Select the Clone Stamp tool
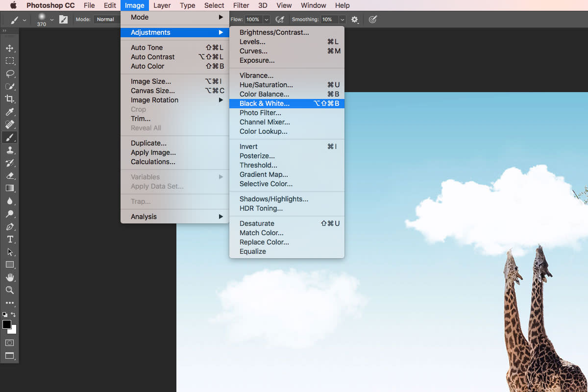 [x=10, y=150]
